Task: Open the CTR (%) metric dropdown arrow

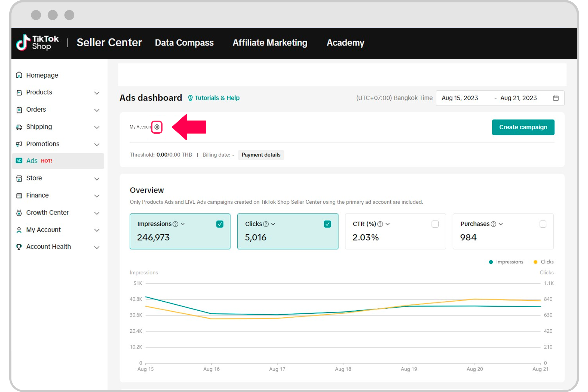Action: point(388,224)
